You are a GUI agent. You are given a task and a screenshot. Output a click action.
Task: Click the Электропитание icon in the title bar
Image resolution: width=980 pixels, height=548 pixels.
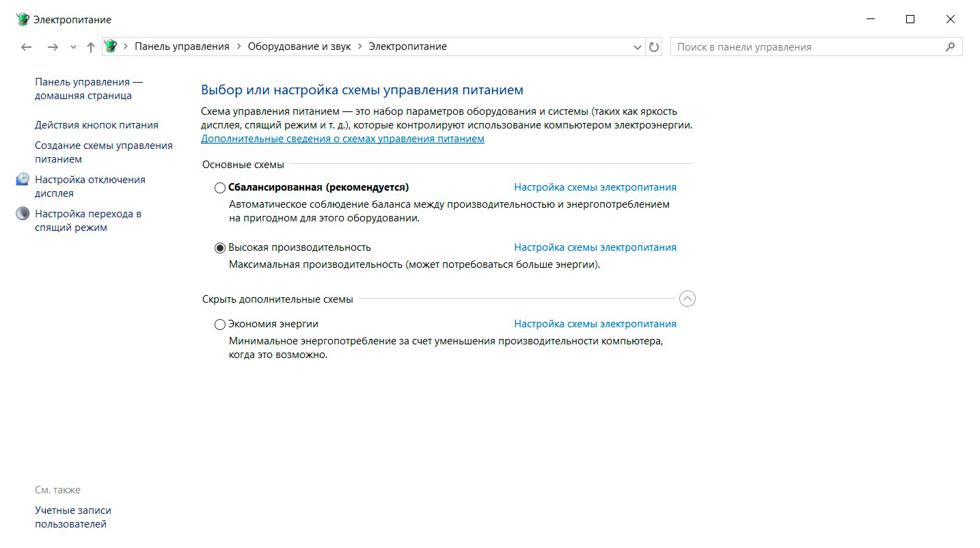23,19
